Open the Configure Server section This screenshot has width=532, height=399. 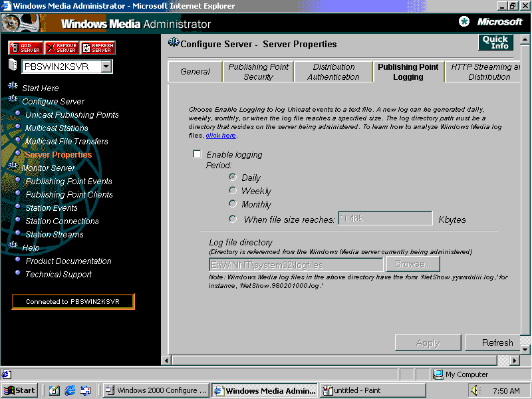pyautogui.click(x=53, y=102)
